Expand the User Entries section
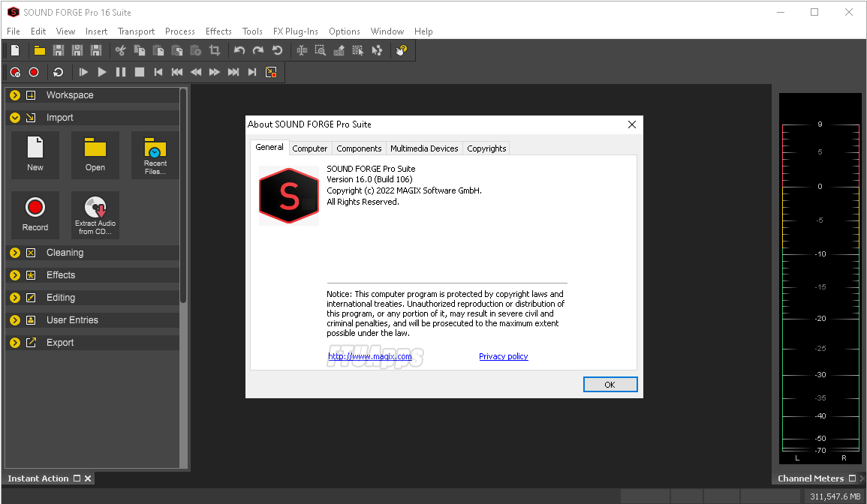The image size is (867, 504). [x=15, y=320]
